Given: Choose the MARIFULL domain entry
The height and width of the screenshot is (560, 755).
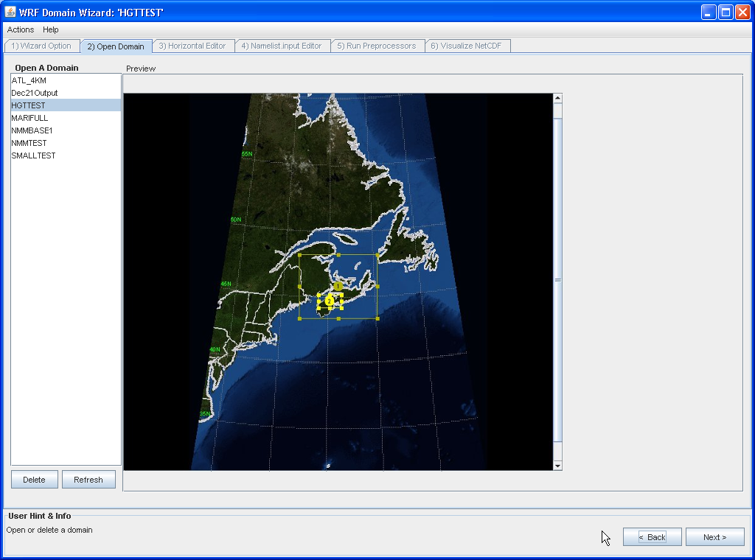Looking at the screenshot, I should (29, 118).
